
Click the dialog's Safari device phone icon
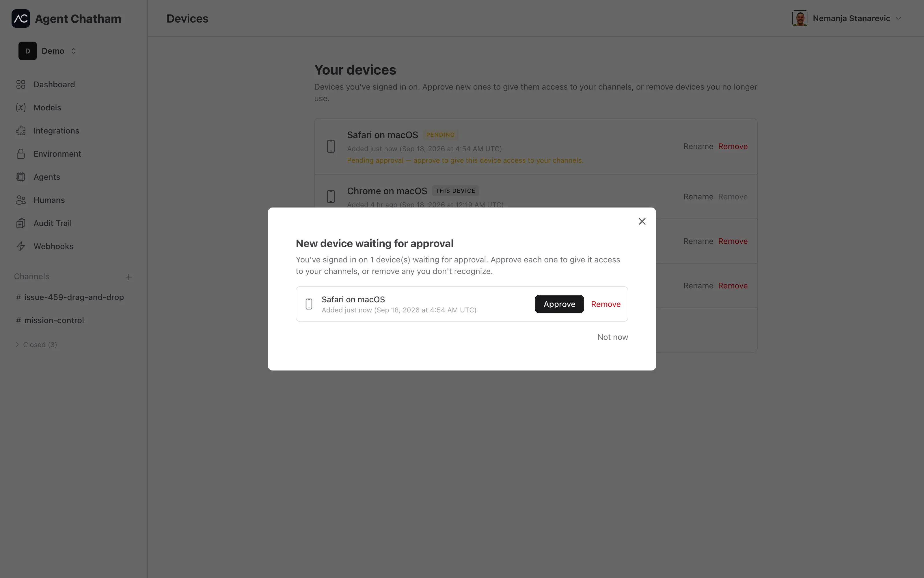(309, 304)
